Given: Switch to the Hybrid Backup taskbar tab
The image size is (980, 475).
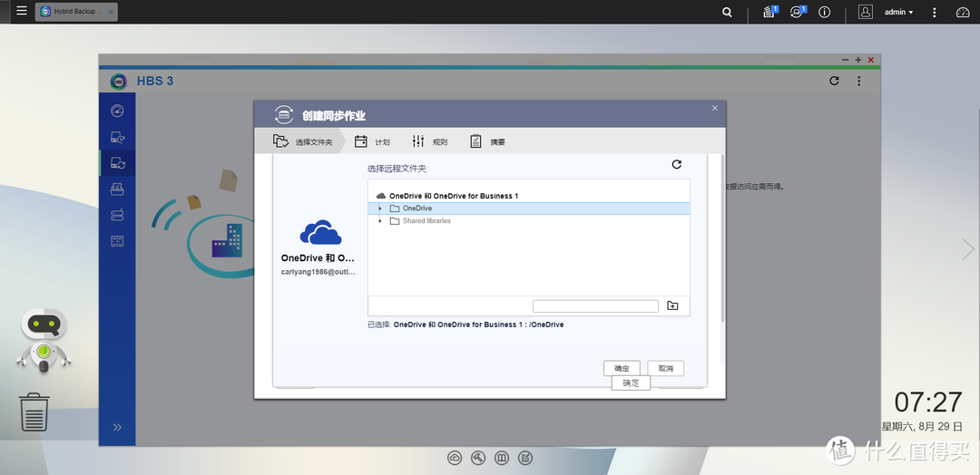Looking at the screenshot, I should click(76, 12).
